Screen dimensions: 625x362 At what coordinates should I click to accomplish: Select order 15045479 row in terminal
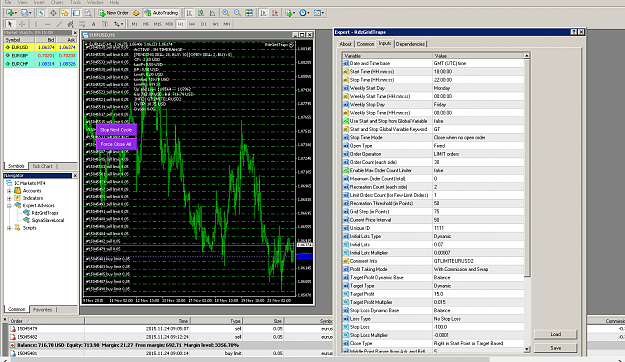tap(171, 329)
